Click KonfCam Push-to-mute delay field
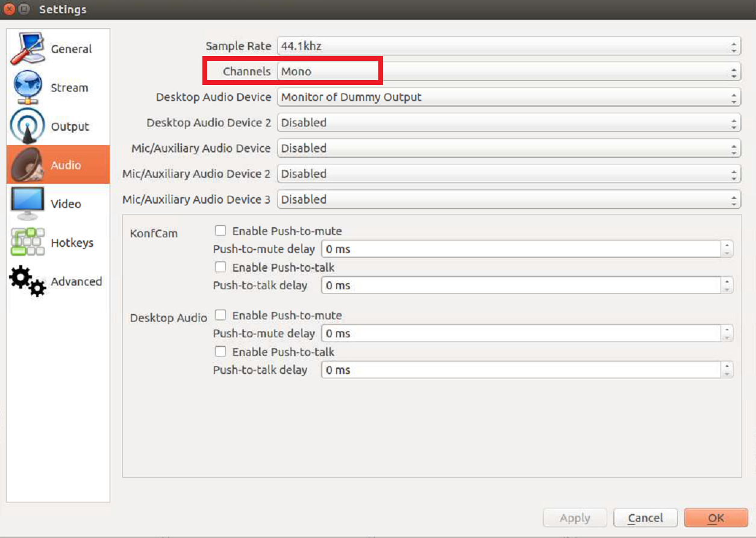 click(x=520, y=249)
